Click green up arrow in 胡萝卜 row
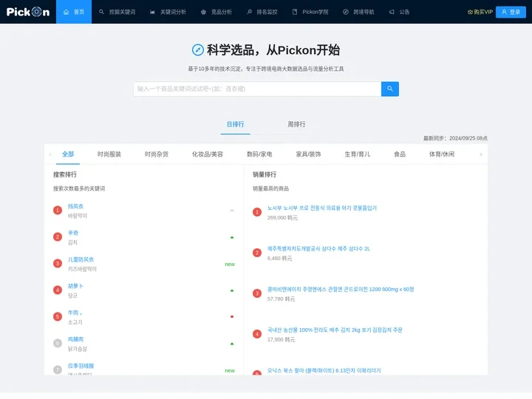 (232, 290)
